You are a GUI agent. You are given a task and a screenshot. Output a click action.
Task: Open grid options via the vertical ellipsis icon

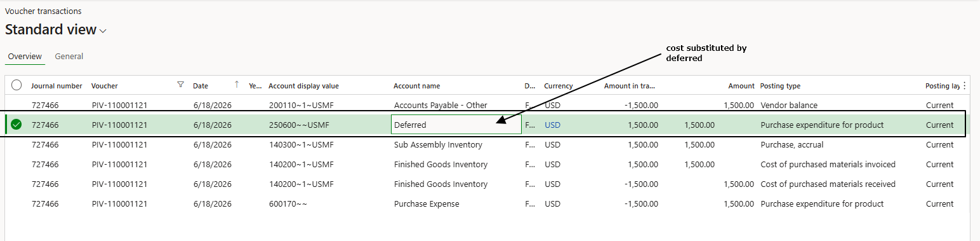965,85
